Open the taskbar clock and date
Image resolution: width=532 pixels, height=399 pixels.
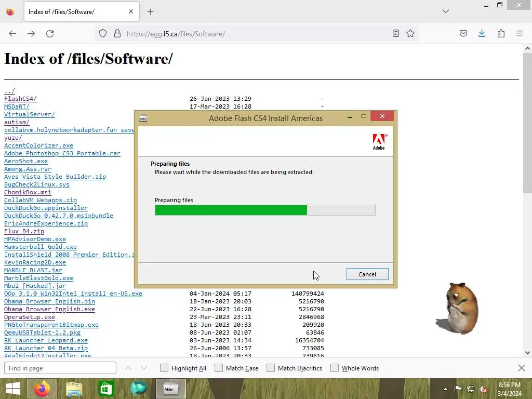click(x=509, y=389)
